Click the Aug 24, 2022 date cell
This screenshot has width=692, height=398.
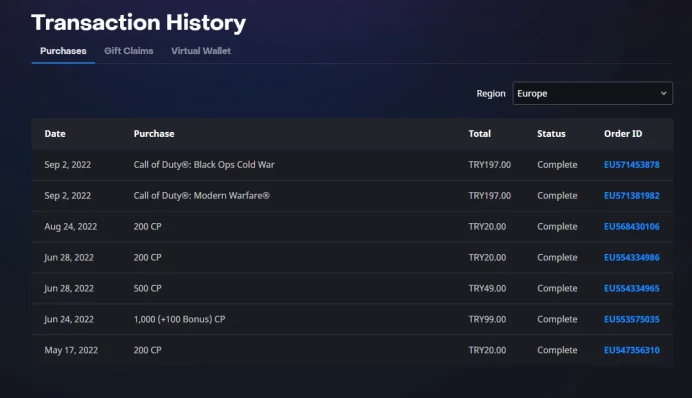coord(71,226)
